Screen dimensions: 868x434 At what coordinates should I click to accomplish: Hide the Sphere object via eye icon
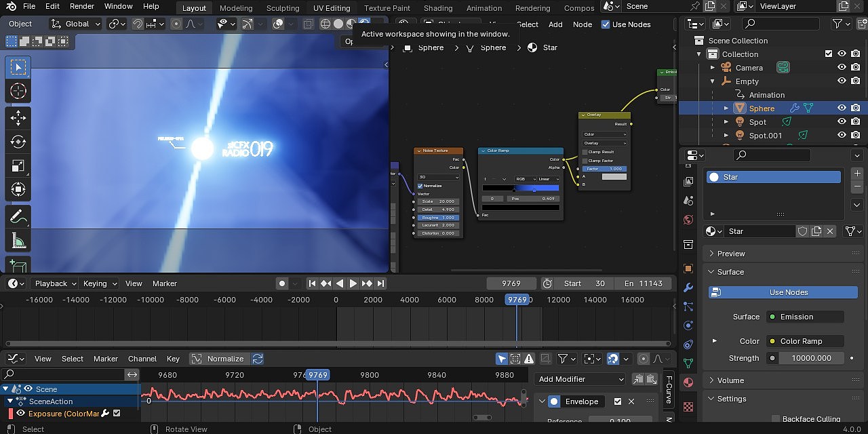(842, 108)
